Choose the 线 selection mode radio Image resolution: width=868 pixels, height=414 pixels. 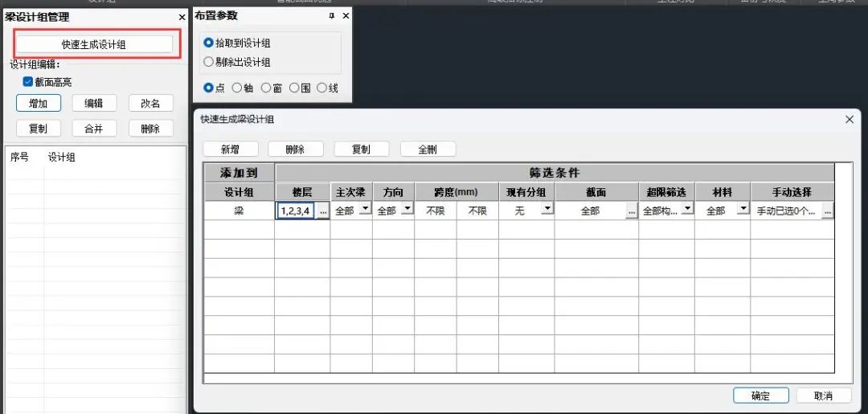(x=321, y=88)
